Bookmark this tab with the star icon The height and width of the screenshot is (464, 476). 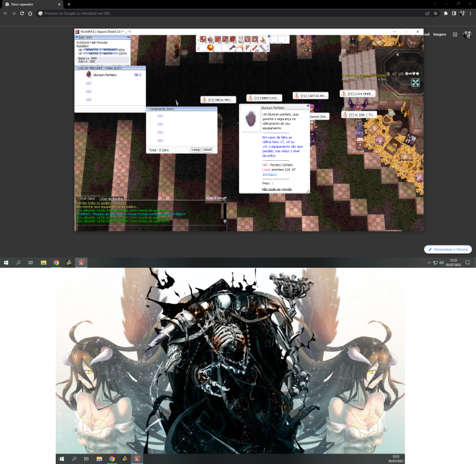[x=436, y=14]
